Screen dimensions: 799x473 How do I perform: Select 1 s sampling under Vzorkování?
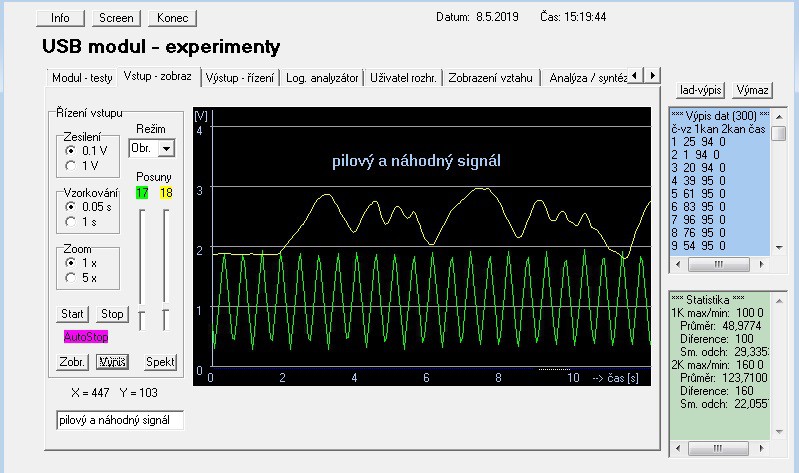point(70,221)
